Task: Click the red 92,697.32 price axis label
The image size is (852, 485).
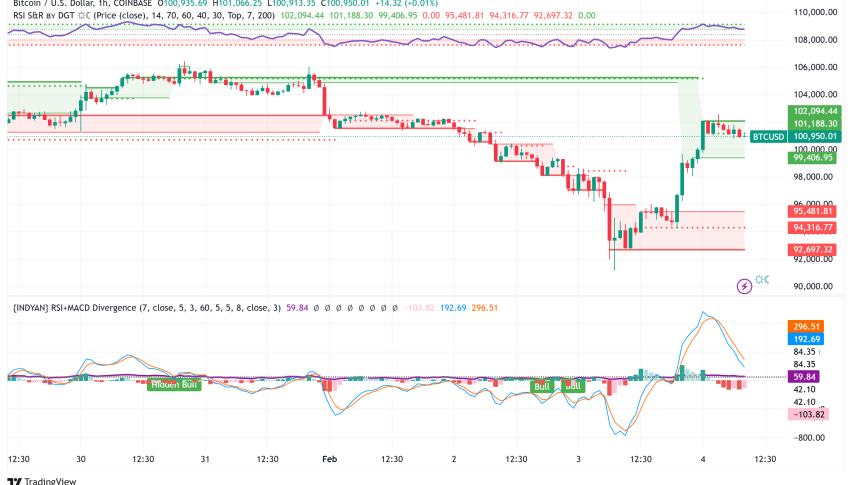Action: tap(812, 249)
